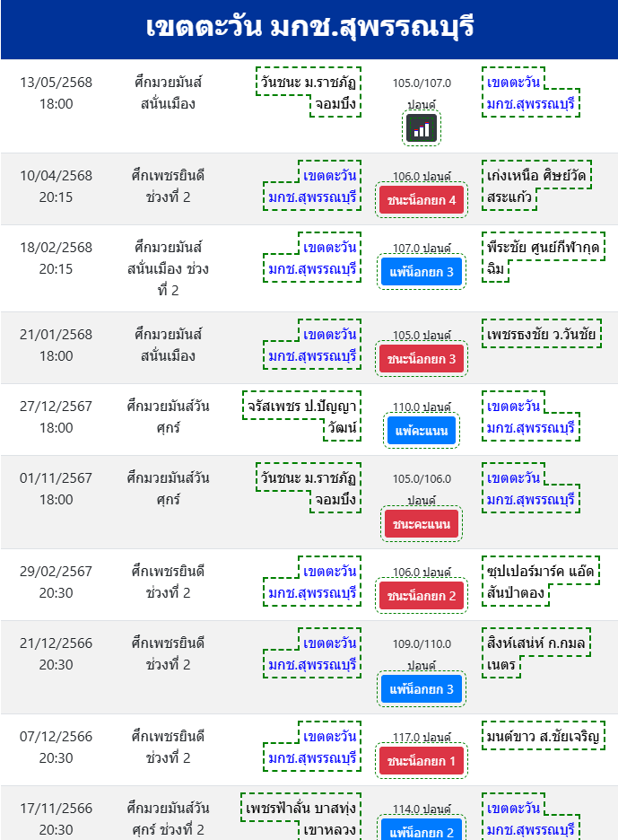Viewport: 618px width, 840px height.
Task: Click the แพ้น็อกยก 3 button for 21/12/2566
Action: [x=422, y=689]
